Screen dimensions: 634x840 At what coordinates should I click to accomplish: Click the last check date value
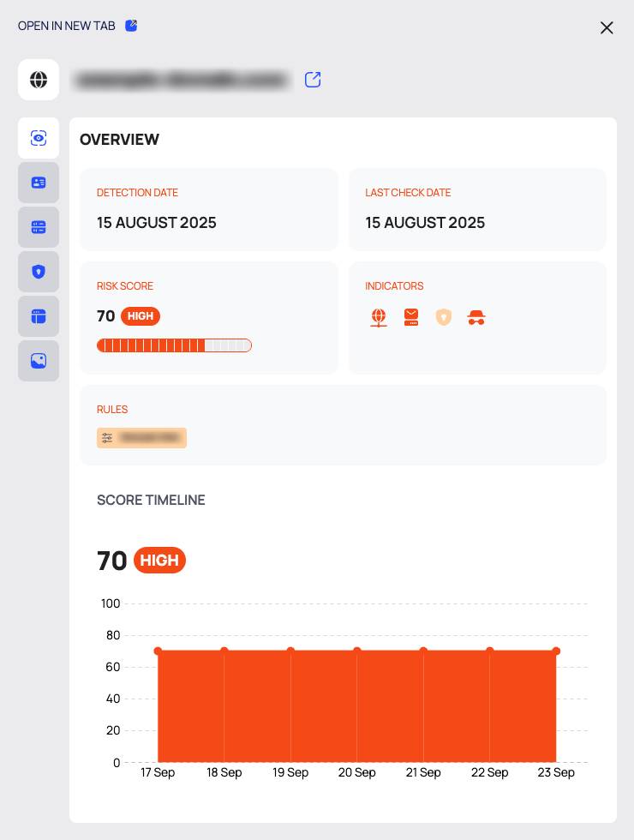pyautogui.click(x=425, y=222)
